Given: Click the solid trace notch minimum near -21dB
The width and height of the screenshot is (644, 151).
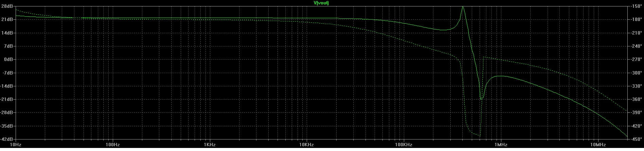Looking at the screenshot, I should 481,99.
